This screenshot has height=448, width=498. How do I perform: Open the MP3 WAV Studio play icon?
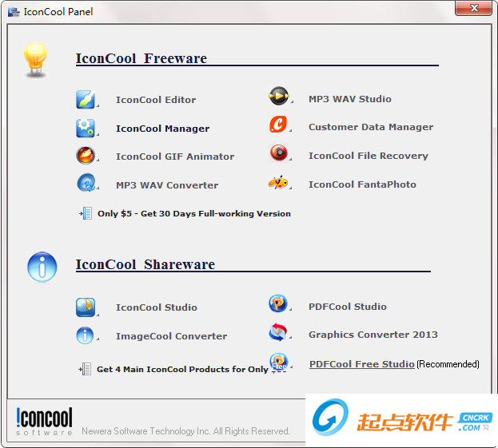[x=278, y=96]
